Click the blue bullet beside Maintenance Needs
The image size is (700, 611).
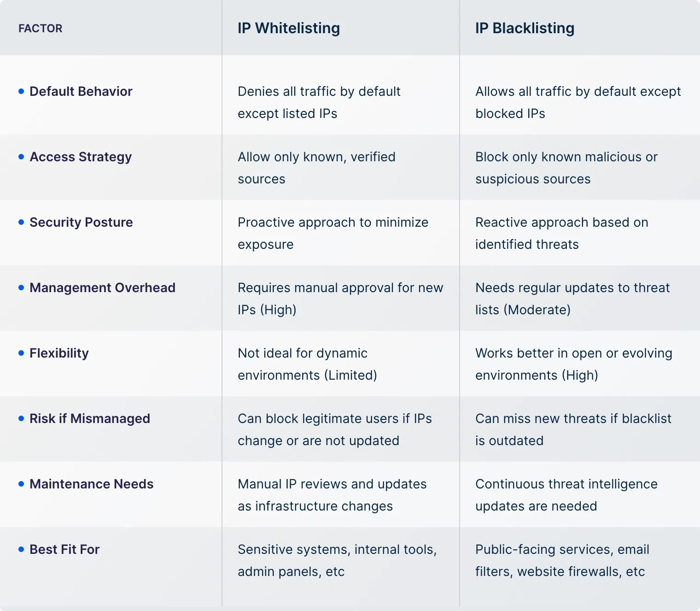pos(21,484)
